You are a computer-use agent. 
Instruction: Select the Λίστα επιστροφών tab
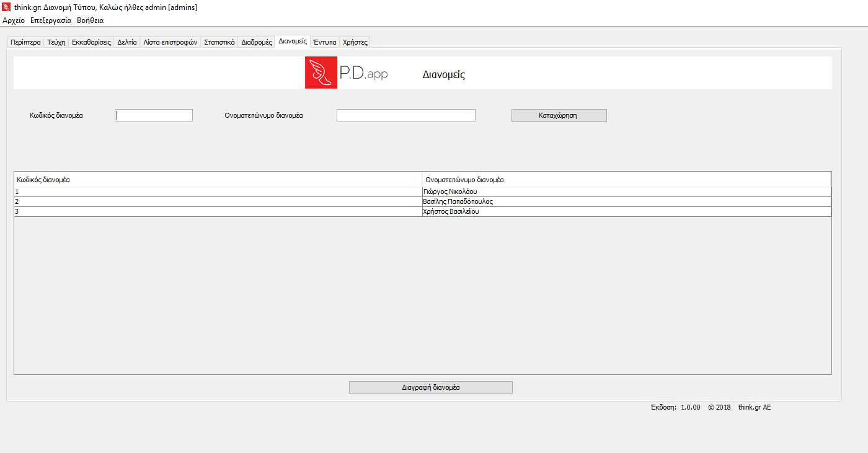170,43
